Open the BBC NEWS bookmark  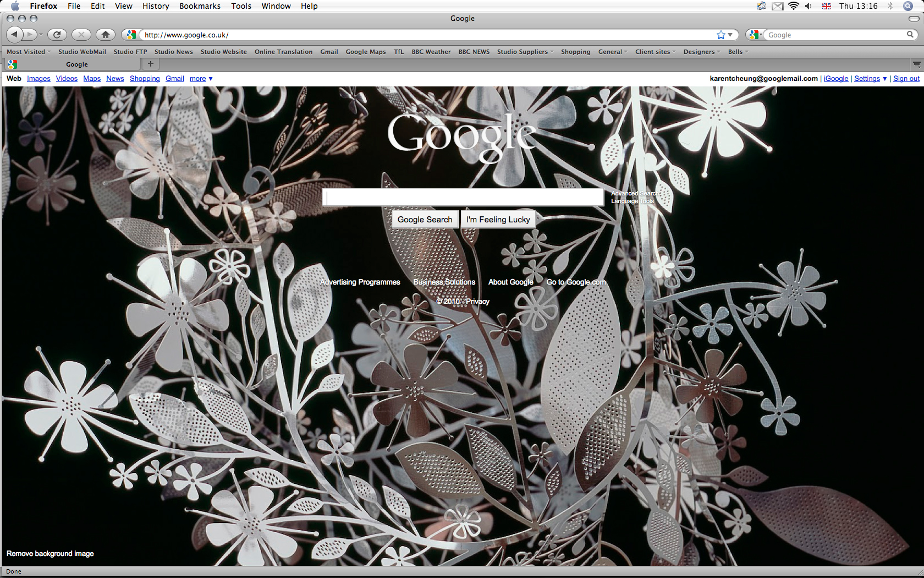click(474, 52)
